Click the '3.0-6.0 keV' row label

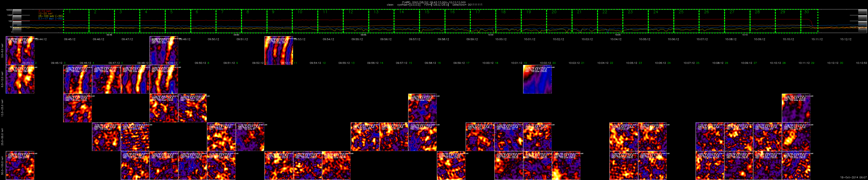click(x=3, y=51)
